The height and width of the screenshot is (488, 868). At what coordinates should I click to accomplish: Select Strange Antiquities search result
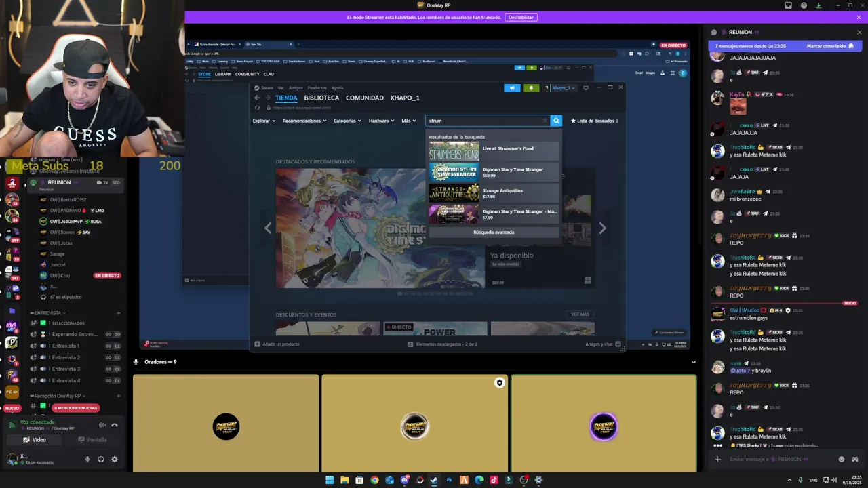pyautogui.click(x=494, y=193)
